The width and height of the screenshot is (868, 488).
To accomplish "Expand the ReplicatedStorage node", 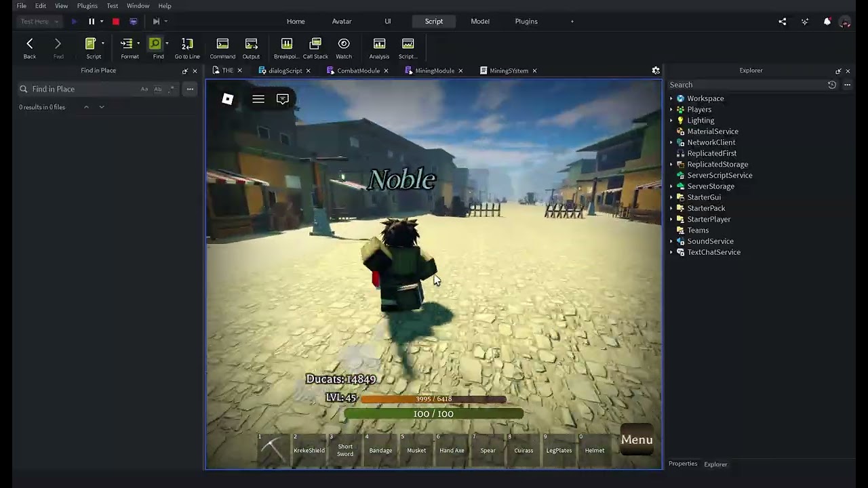I will click(x=671, y=165).
